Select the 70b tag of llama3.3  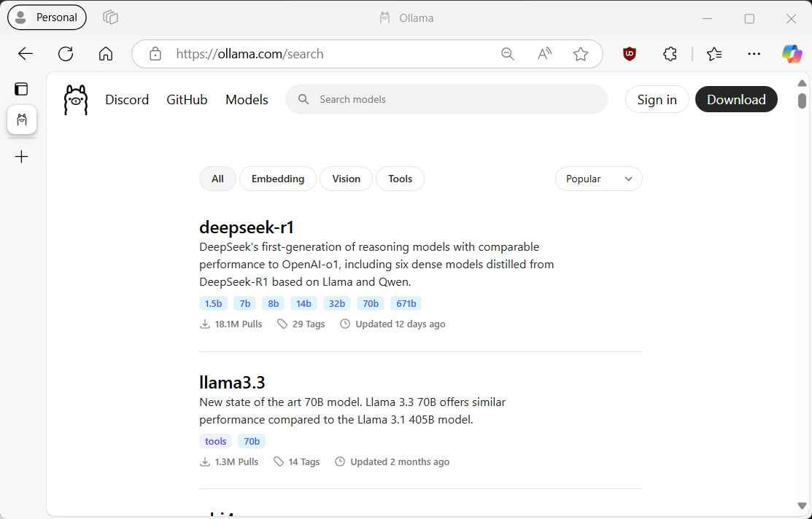[x=252, y=442]
